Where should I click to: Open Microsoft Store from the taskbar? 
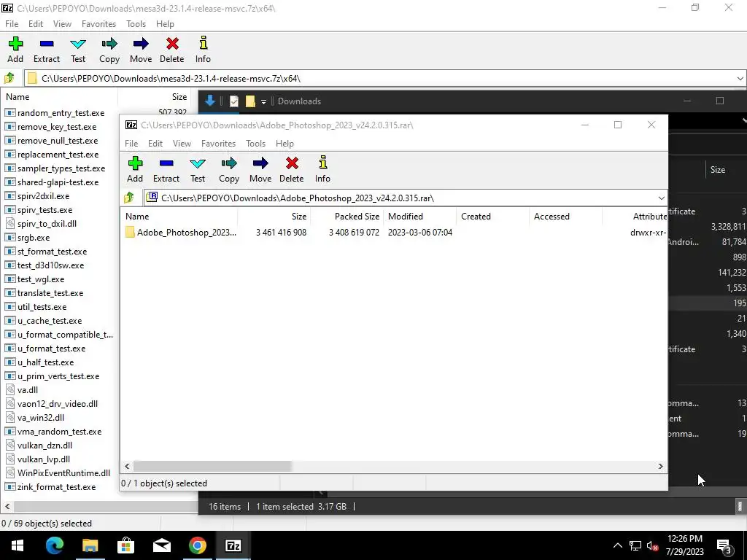pos(125,545)
